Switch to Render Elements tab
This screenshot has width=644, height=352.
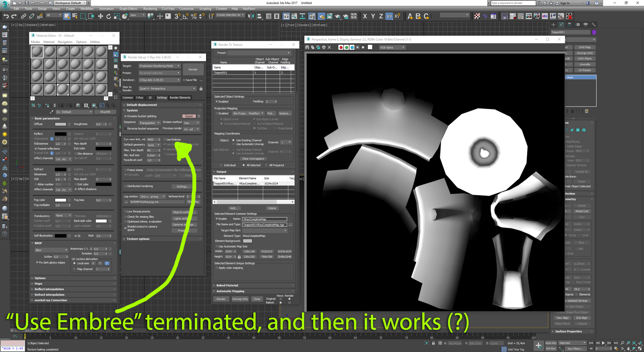click(180, 97)
